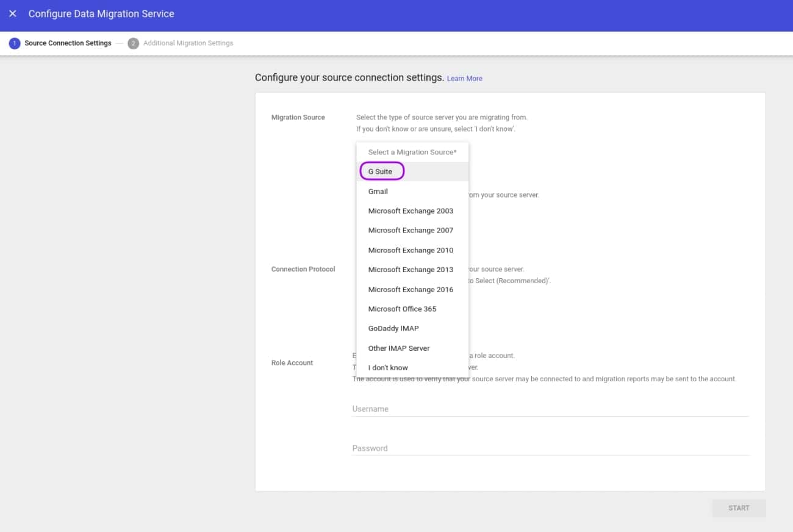This screenshot has width=793, height=532.
Task: Click the step 2 grayed circle icon
Action: pos(133,43)
